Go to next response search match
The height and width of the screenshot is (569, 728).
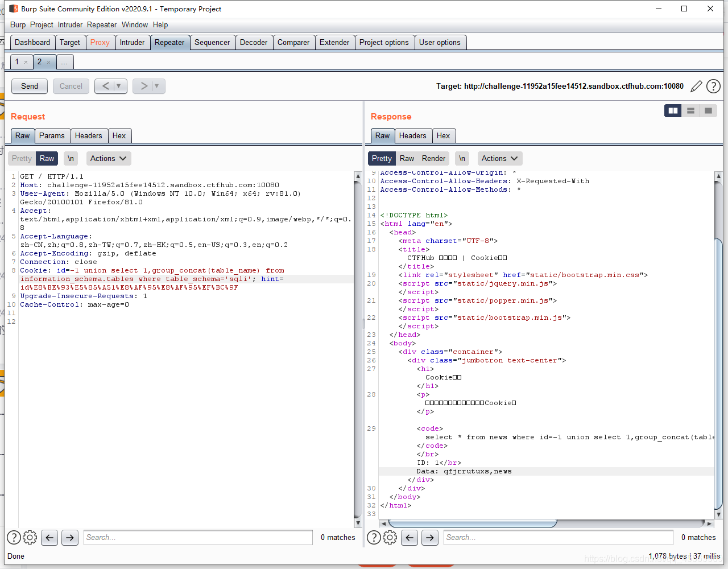click(430, 537)
